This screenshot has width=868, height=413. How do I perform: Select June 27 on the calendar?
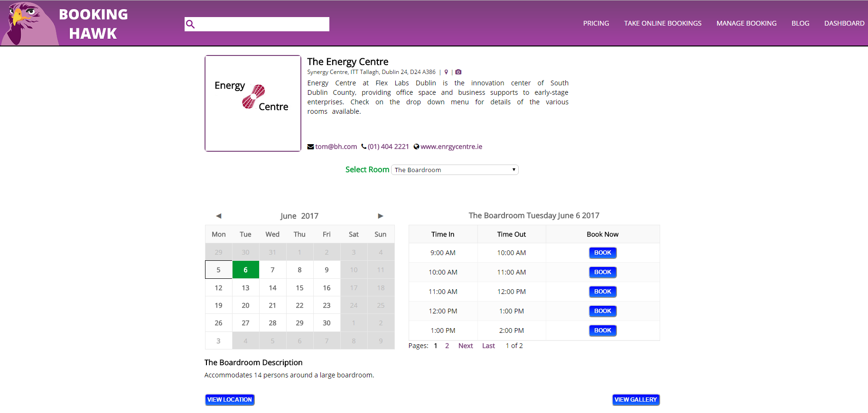click(x=246, y=323)
